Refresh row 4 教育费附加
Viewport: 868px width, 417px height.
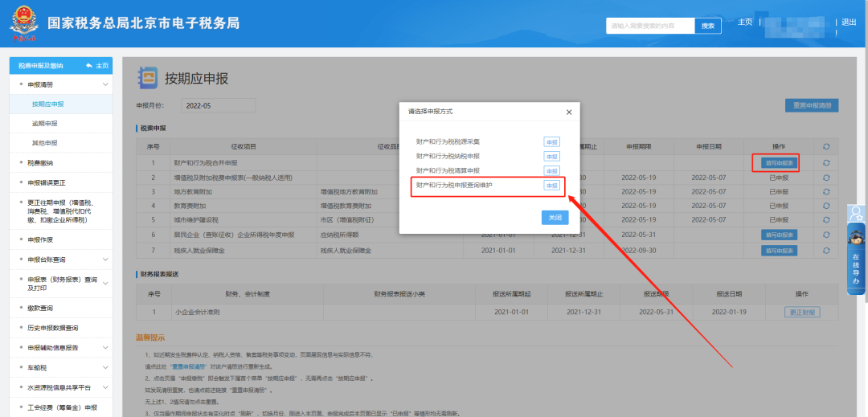826,205
